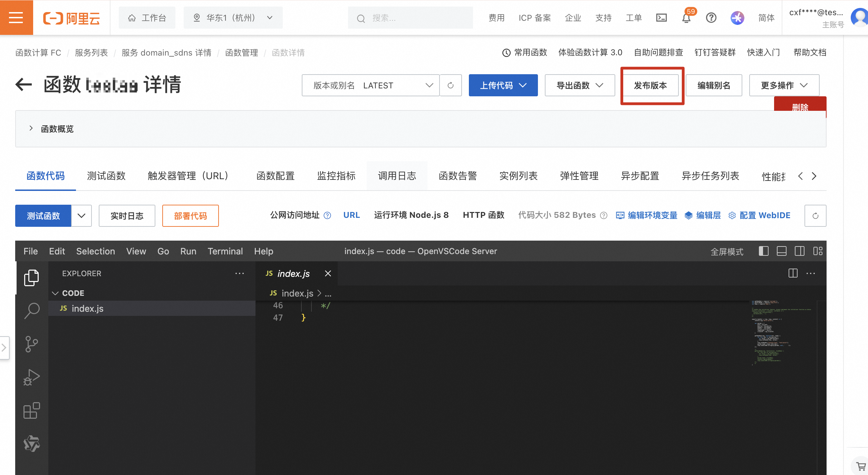The width and height of the screenshot is (868, 475).
Task: Open CloudShell from the top navigation
Action: point(661,18)
